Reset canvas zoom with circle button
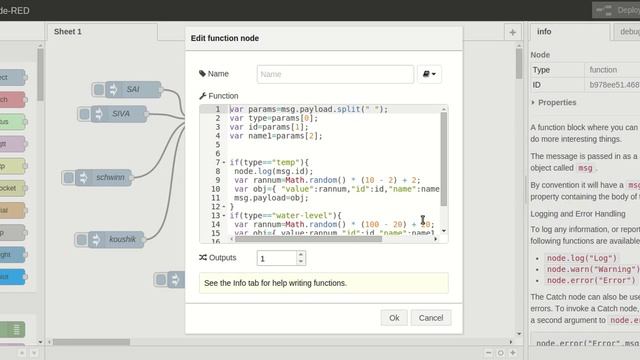Viewport: 640px width, 360px height. (501, 353)
